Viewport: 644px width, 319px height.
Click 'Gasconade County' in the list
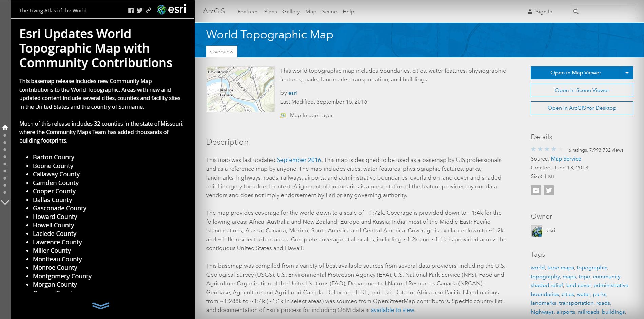(60, 208)
